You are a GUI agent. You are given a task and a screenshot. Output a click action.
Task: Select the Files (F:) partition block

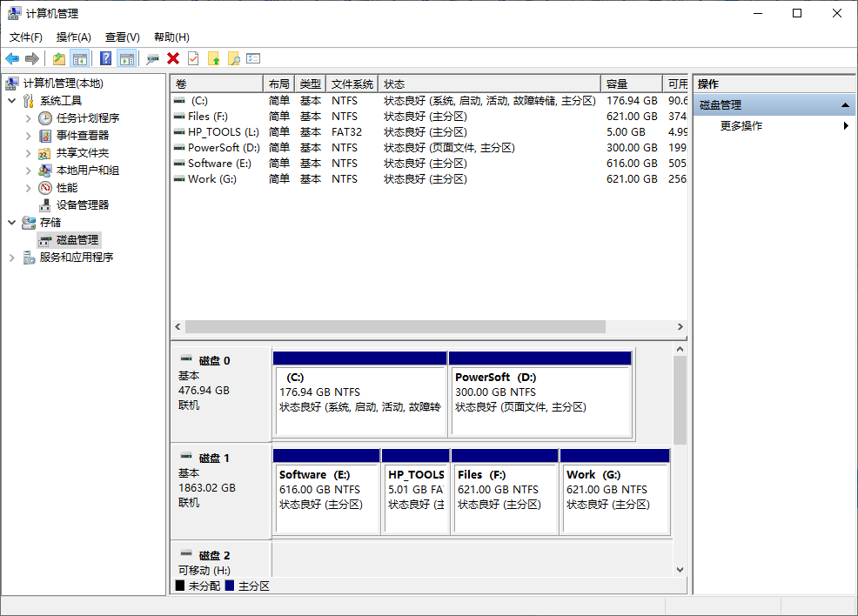tap(505, 492)
